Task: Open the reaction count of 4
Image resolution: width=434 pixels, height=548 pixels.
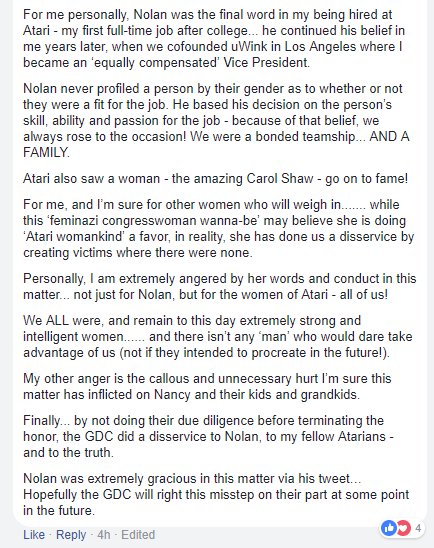Action: [x=418, y=528]
